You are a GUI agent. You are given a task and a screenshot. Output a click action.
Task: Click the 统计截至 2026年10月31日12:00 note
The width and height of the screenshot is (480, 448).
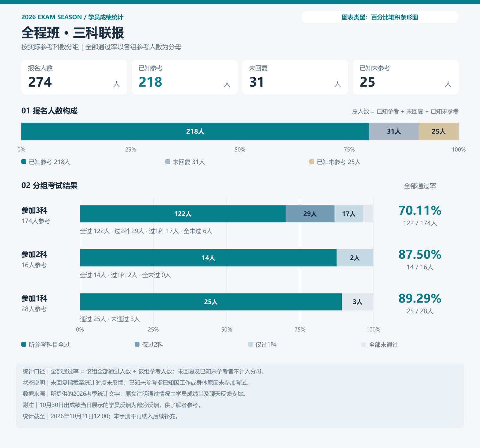(101, 416)
